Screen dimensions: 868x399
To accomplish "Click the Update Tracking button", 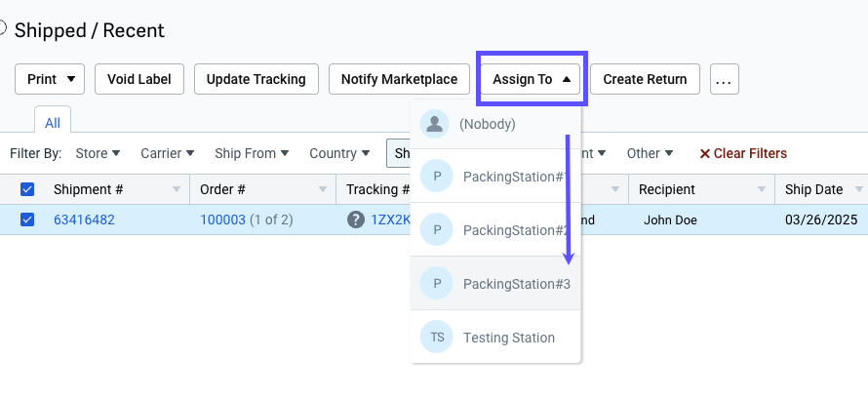I will 256,79.
